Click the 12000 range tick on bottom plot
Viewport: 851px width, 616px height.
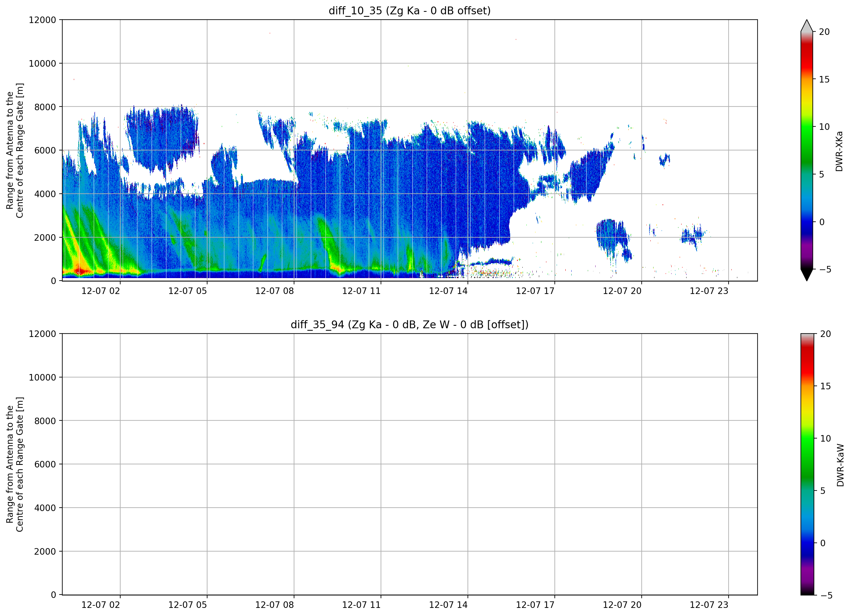coord(42,334)
